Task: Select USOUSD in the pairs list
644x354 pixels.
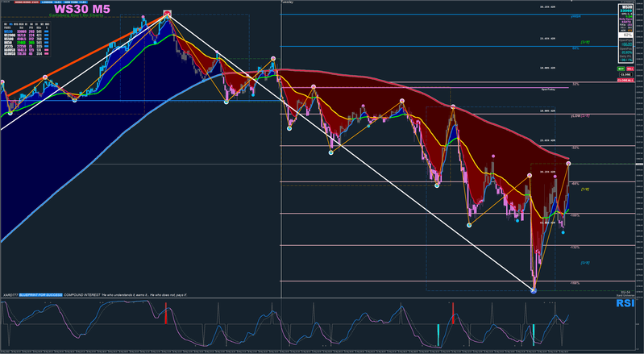Action: (10, 54)
